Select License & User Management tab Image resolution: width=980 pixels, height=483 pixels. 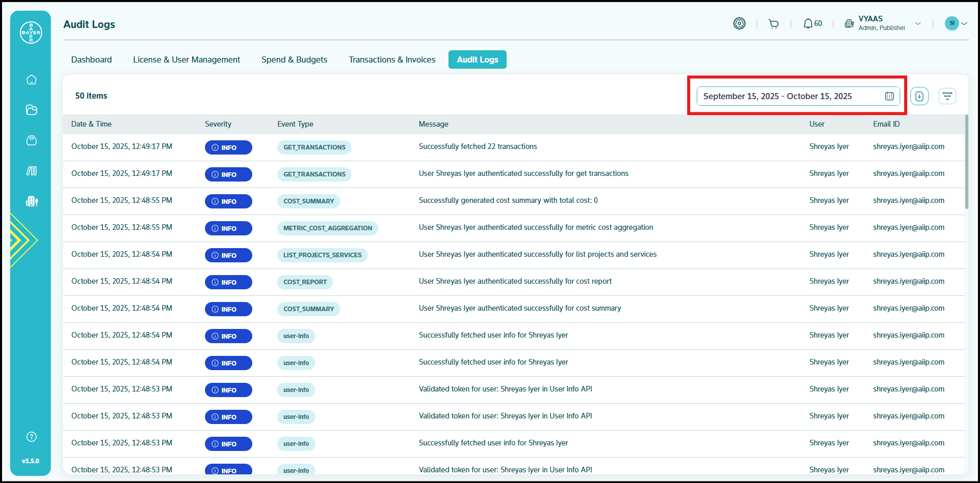pyautogui.click(x=186, y=59)
